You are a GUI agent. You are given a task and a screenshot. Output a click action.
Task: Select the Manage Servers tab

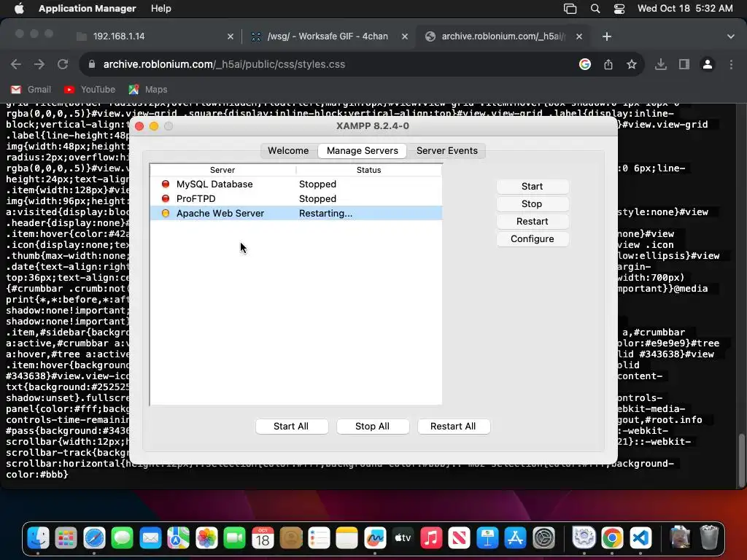coord(362,150)
